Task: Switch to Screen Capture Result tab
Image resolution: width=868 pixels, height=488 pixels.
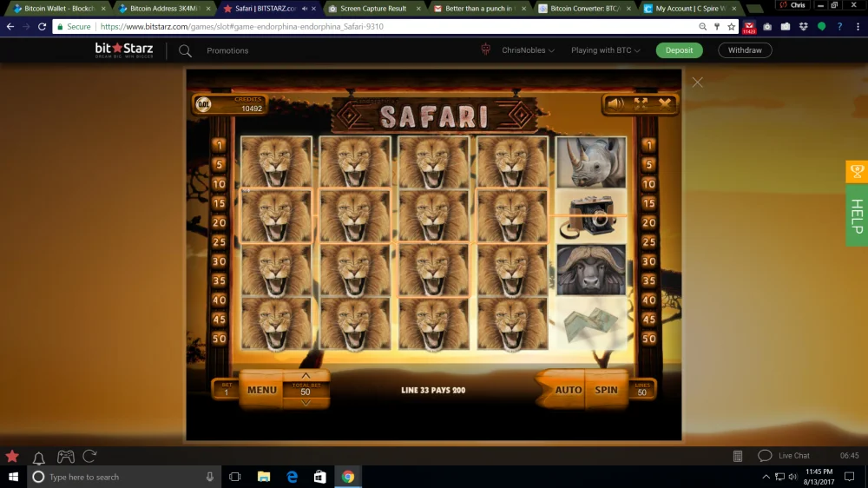Action: [x=373, y=9]
